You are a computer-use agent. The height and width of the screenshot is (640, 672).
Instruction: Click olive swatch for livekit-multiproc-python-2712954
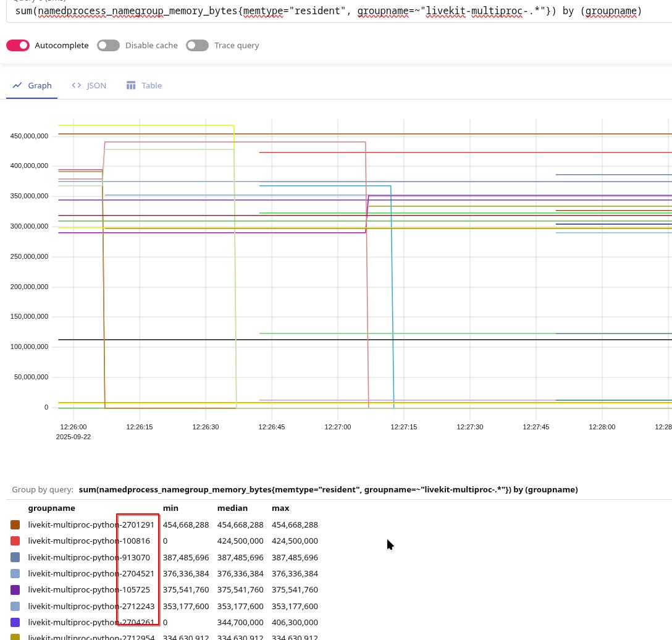15,637
